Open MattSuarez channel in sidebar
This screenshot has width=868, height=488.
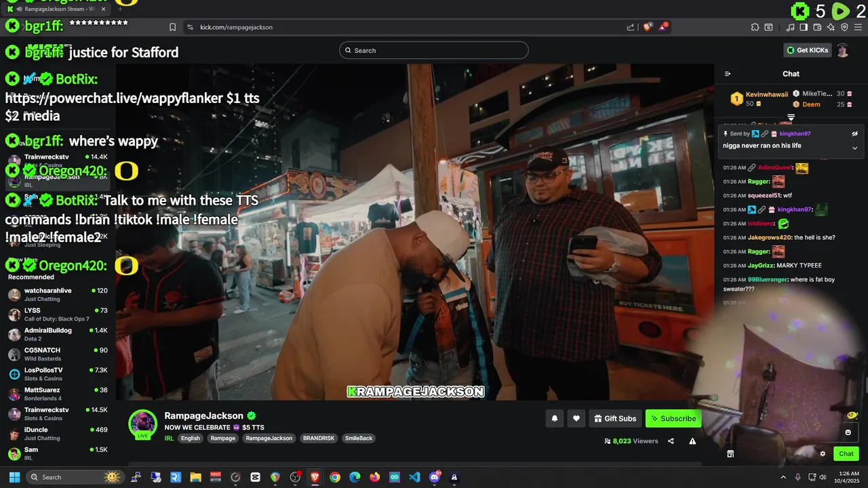coord(58,394)
